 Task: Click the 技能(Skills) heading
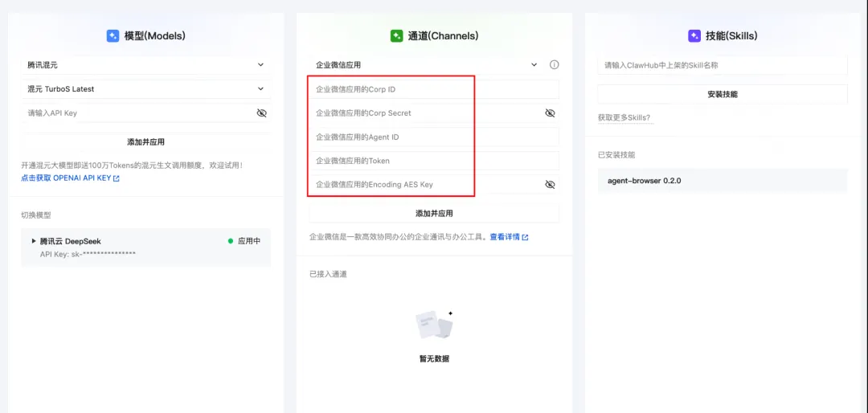point(731,36)
